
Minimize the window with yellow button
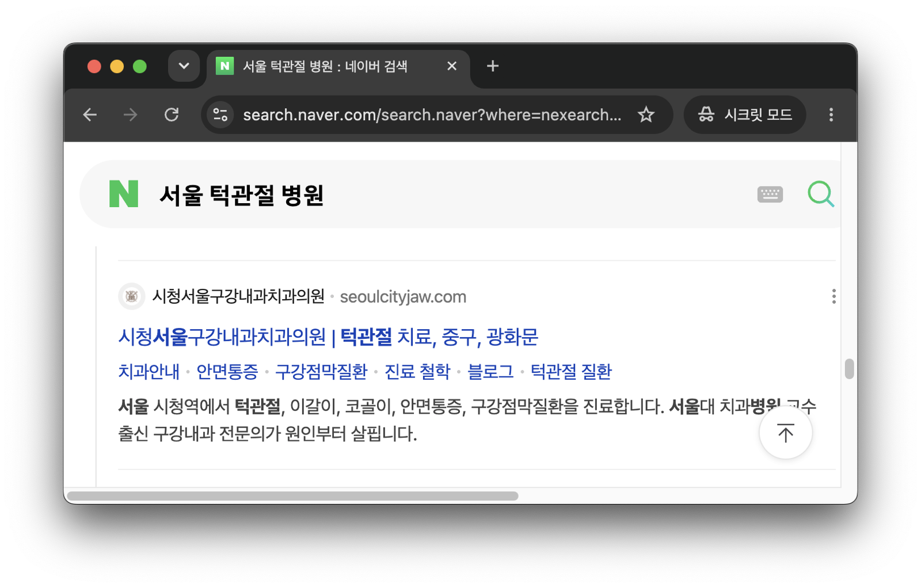[x=117, y=66]
